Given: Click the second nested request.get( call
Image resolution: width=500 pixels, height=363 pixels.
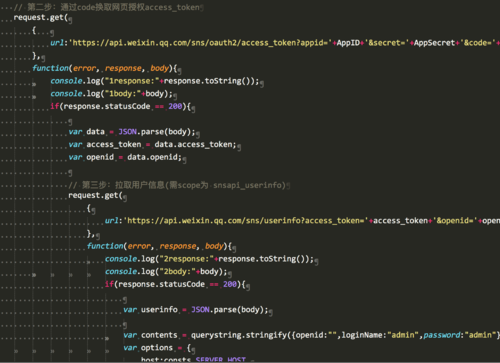Looking at the screenshot, I should point(95,195).
